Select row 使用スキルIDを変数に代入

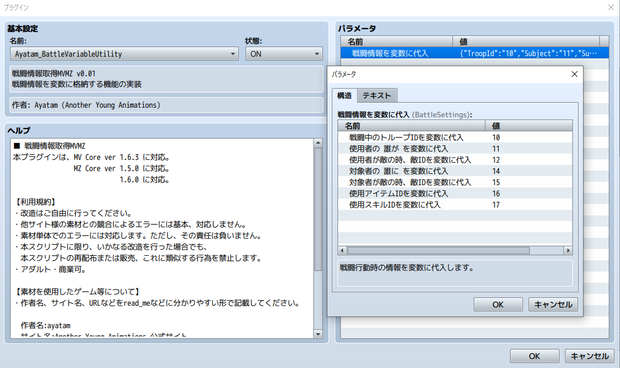tap(455, 204)
